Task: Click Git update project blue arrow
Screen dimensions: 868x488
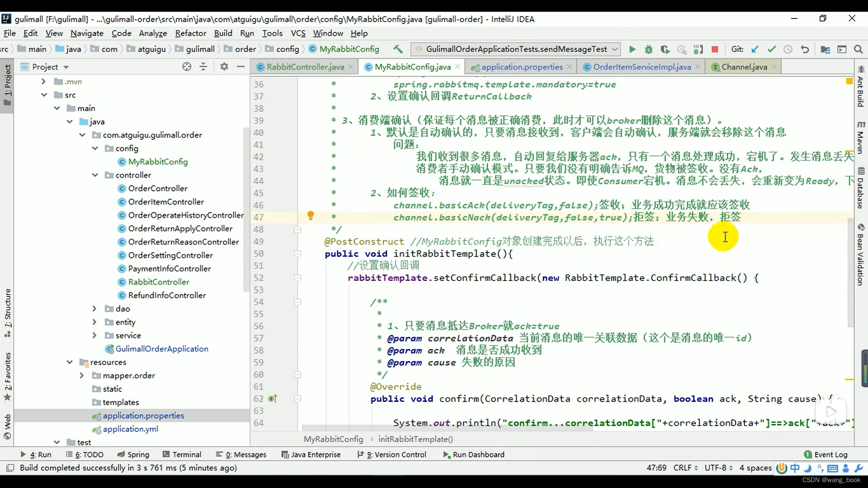Action: pyautogui.click(x=755, y=49)
